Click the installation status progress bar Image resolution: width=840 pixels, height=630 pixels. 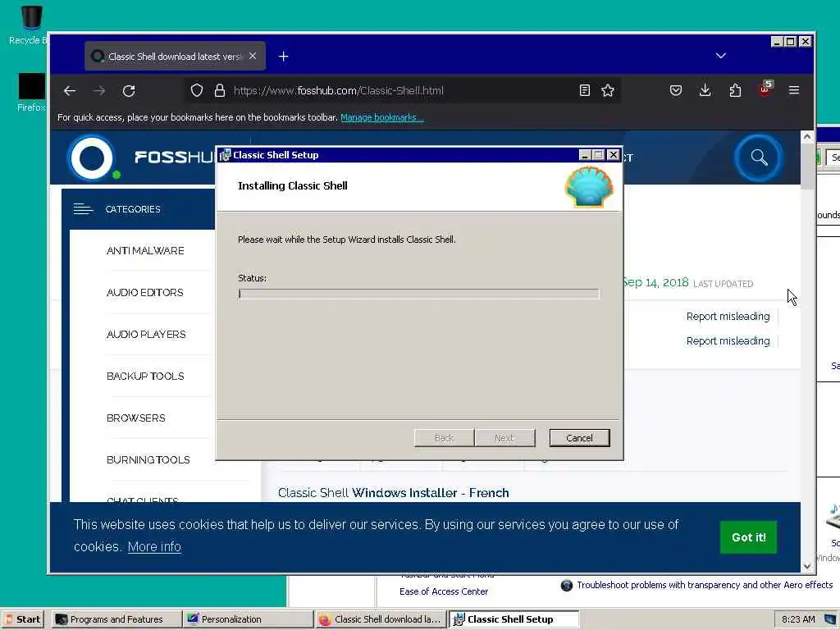418,294
